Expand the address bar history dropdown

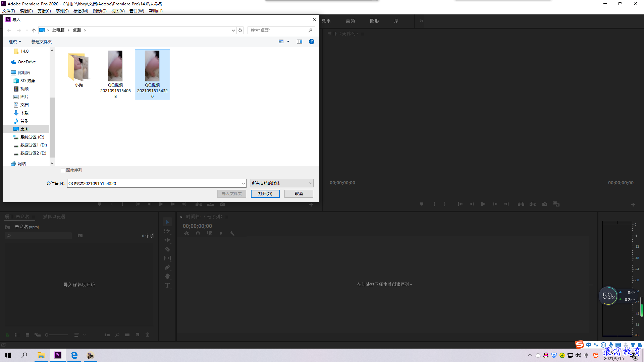tap(233, 31)
